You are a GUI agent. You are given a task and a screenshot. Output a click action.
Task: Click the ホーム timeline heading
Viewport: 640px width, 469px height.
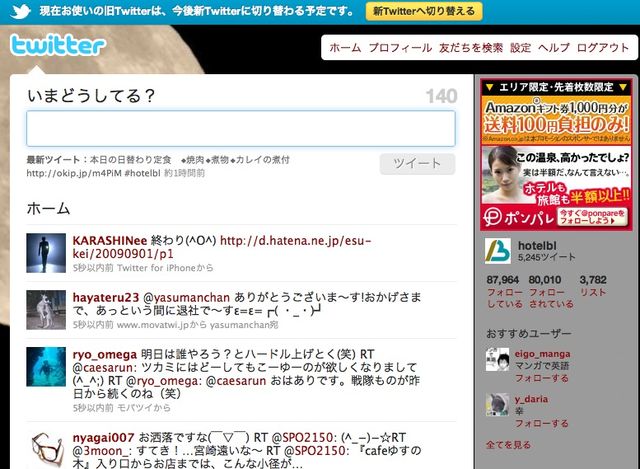[48, 209]
